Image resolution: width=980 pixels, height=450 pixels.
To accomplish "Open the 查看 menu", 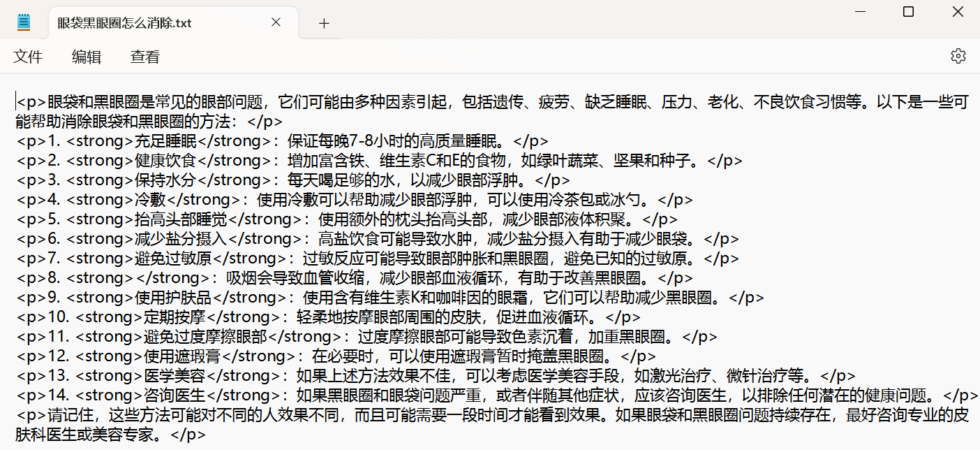I will pyautogui.click(x=145, y=57).
